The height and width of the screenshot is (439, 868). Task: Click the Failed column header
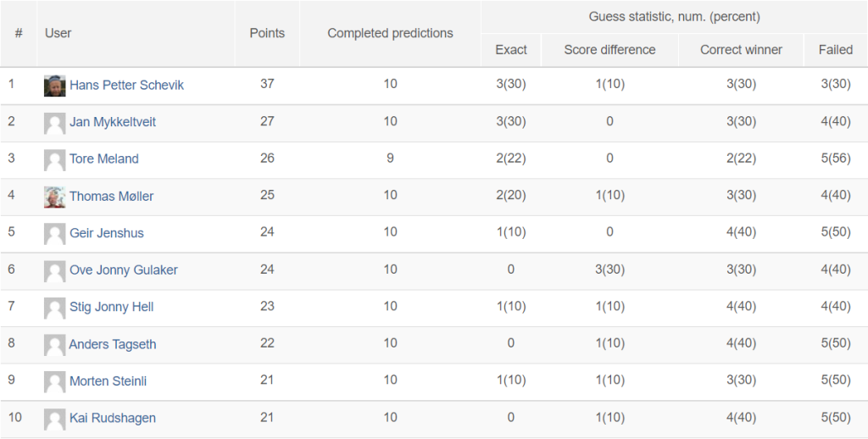[x=836, y=50]
